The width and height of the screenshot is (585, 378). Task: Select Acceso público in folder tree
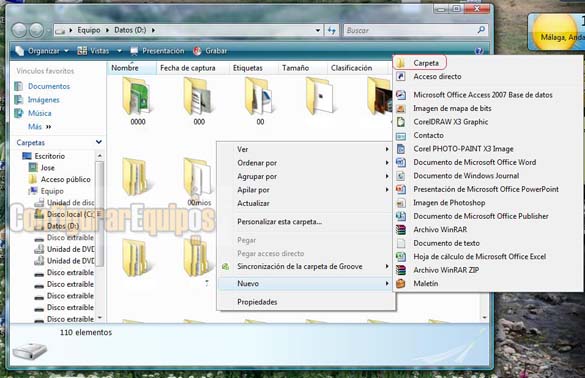point(66,179)
